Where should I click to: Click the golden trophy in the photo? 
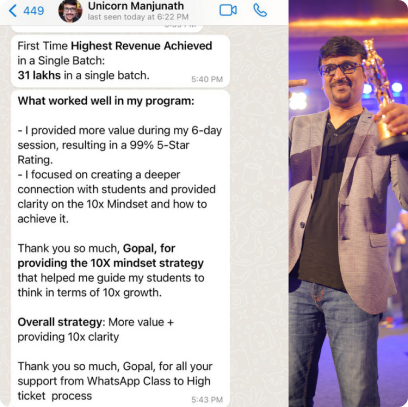pos(383,97)
